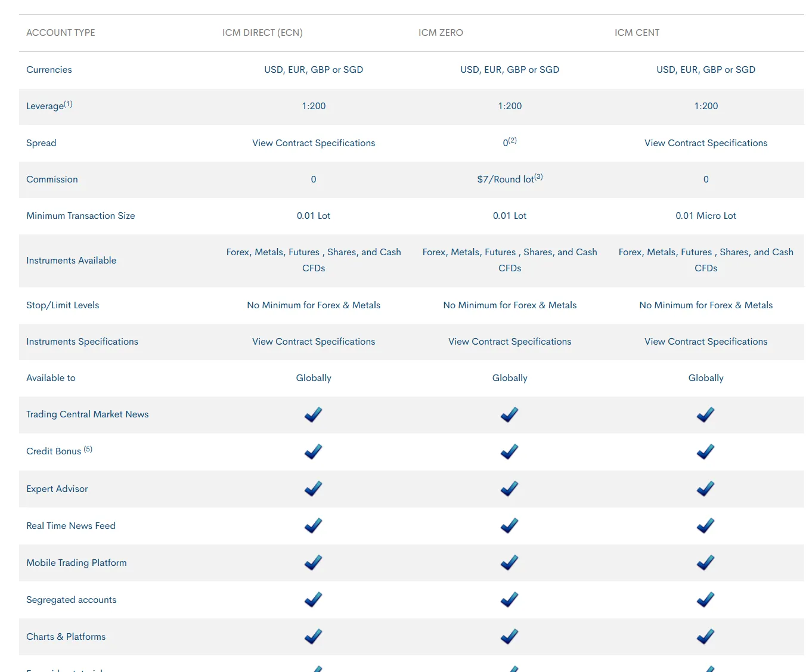
Task: Click the Real Time News Feed checkmark for ICM Direct
Action: pyautogui.click(x=314, y=525)
